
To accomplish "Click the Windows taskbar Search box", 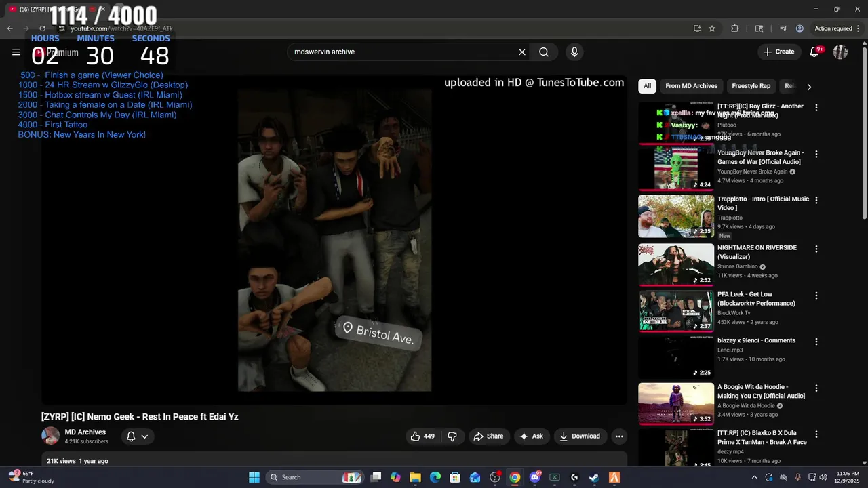I will click(314, 477).
